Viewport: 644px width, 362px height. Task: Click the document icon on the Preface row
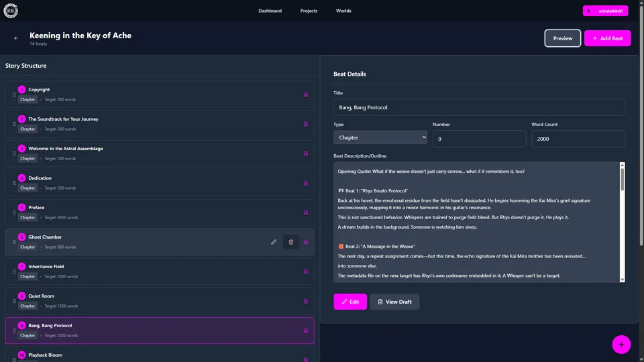(x=306, y=213)
